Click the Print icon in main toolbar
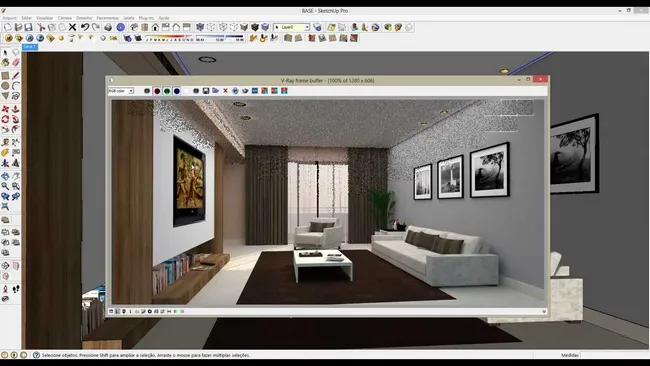 click(x=108, y=27)
